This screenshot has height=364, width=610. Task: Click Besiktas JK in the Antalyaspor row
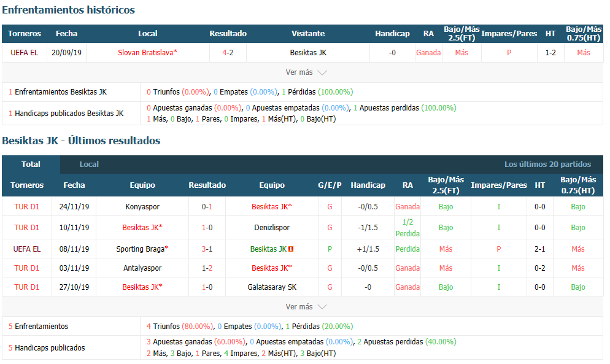[x=271, y=268]
